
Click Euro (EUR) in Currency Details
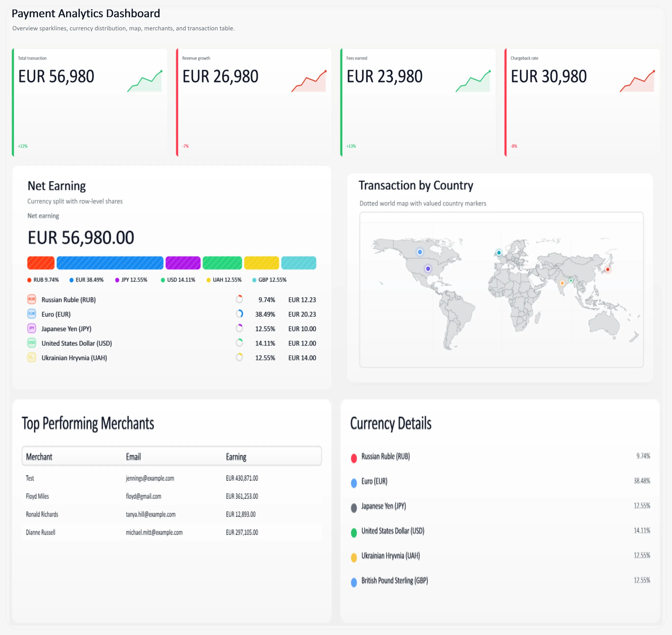(x=374, y=481)
